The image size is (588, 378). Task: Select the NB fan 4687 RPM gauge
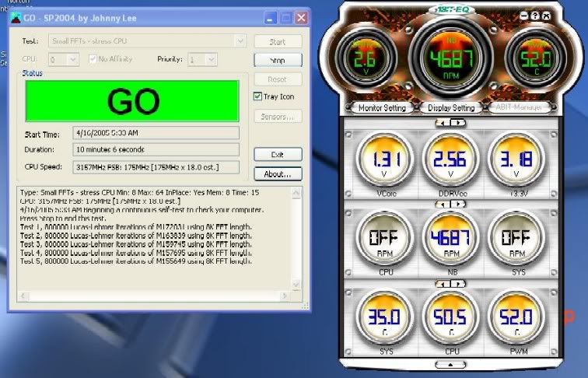click(451, 239)
